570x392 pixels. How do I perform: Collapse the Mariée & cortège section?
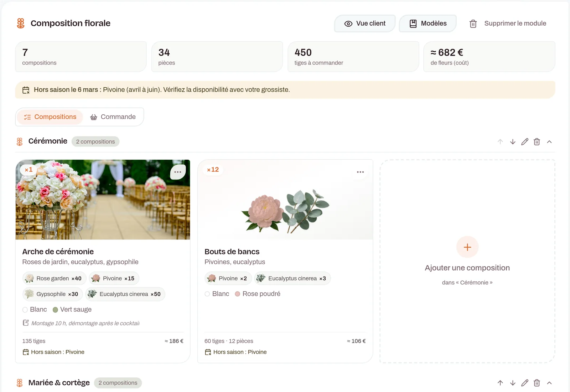[x=549, y=383]
